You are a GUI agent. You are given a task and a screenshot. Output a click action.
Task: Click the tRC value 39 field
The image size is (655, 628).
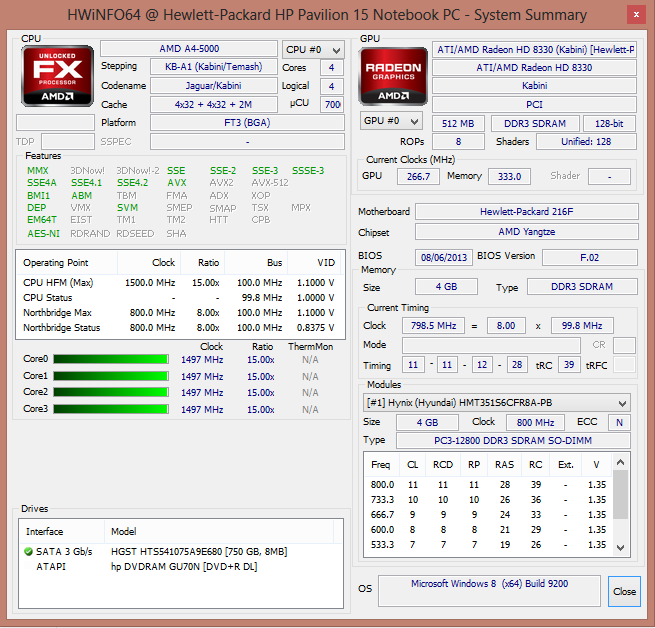569,365
